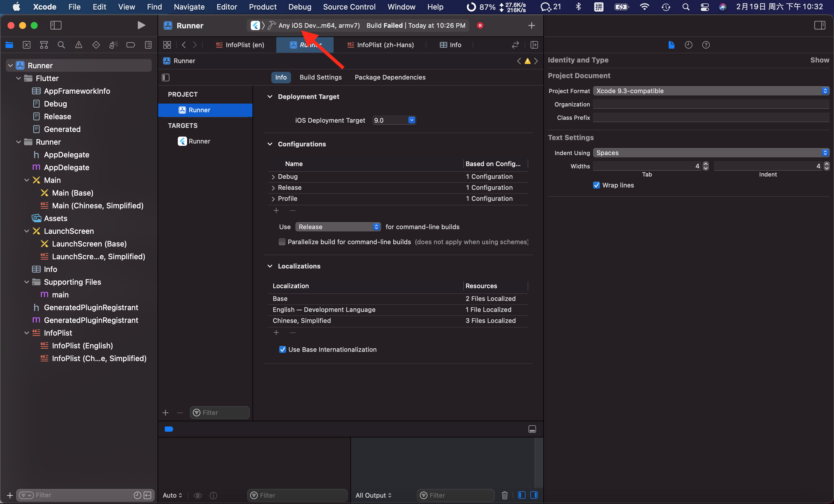Open the Indent Using Spaces dropdown
This screenshot has height=504, width=834.
click(x=711, y=153)
